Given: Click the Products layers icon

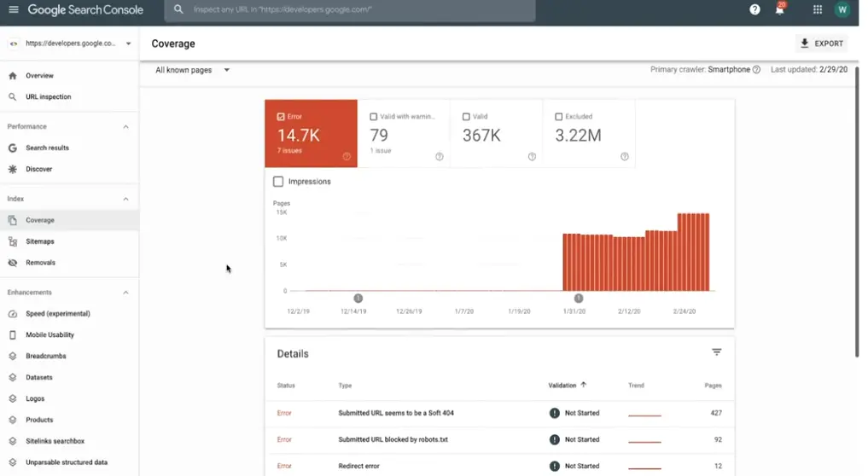Looking at the screenshot, I should [13, 420].
